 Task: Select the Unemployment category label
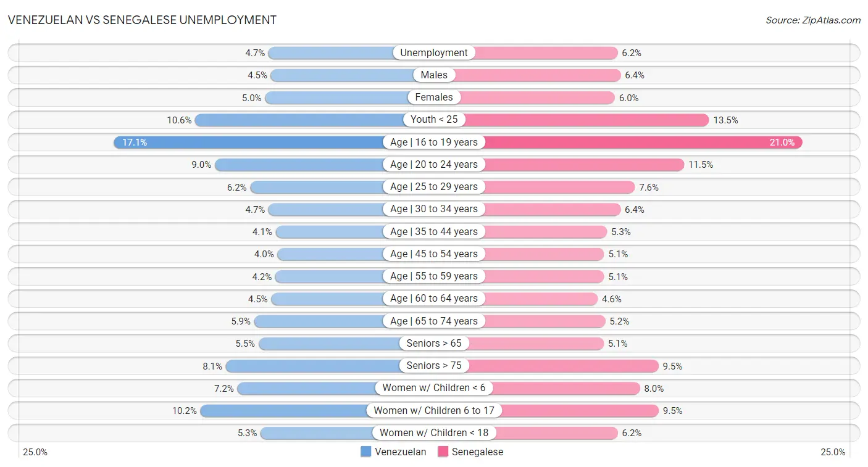click(434, 53)
